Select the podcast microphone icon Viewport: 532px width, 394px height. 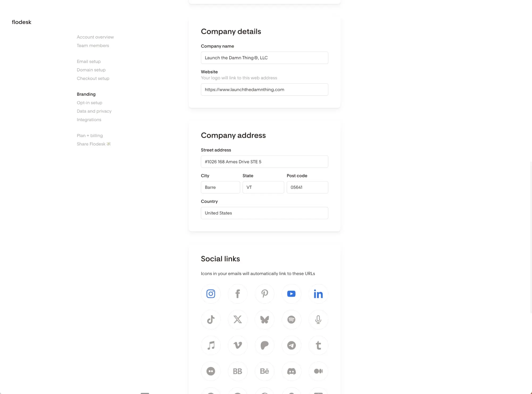[318, 320]
